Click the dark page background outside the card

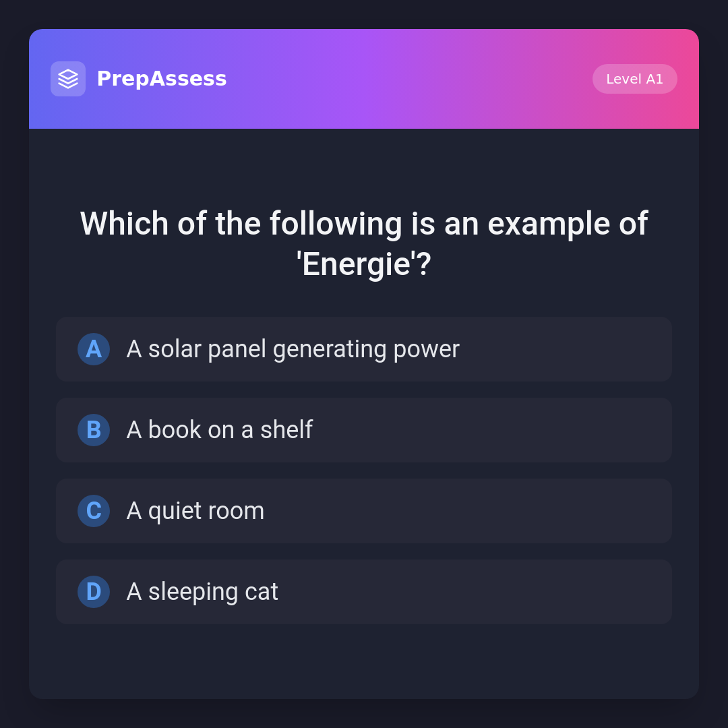[13, 364]
